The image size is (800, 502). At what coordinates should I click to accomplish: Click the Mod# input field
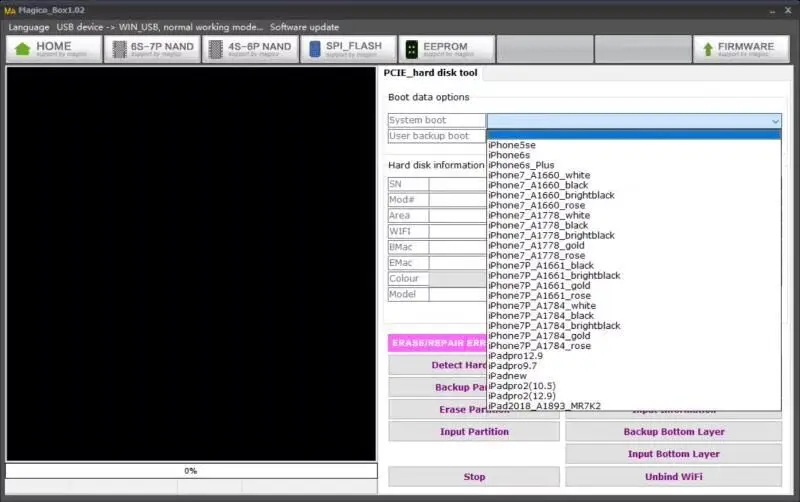coord(458,200)
